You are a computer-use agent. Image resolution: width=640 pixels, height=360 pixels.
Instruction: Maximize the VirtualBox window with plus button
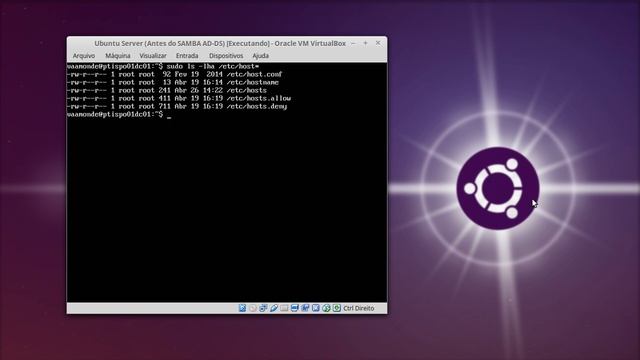[366, 43]
